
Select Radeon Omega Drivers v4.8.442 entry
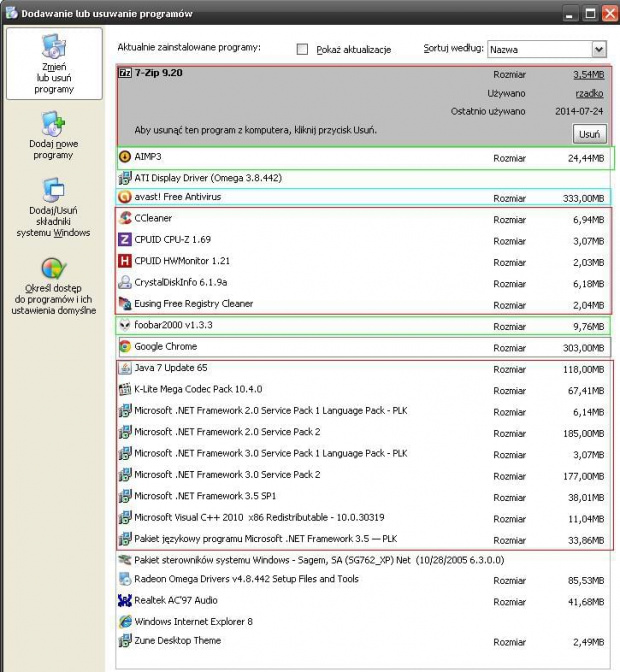tap(364, 579)
